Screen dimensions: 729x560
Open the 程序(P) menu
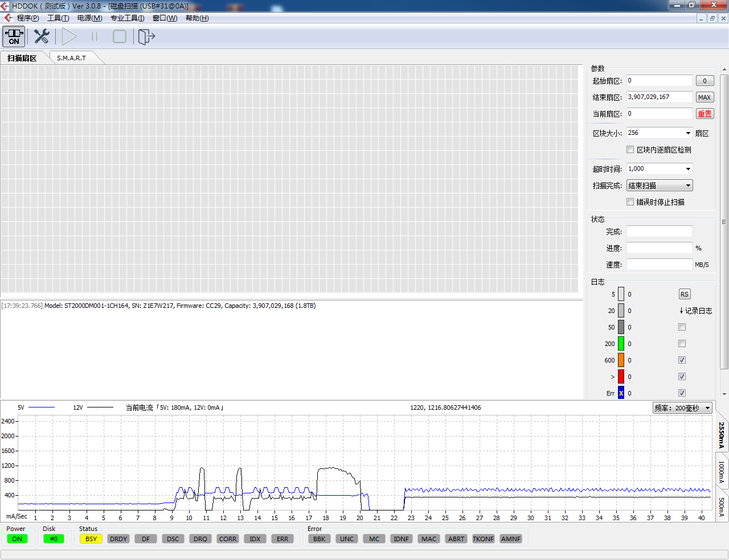click(28, 18)
